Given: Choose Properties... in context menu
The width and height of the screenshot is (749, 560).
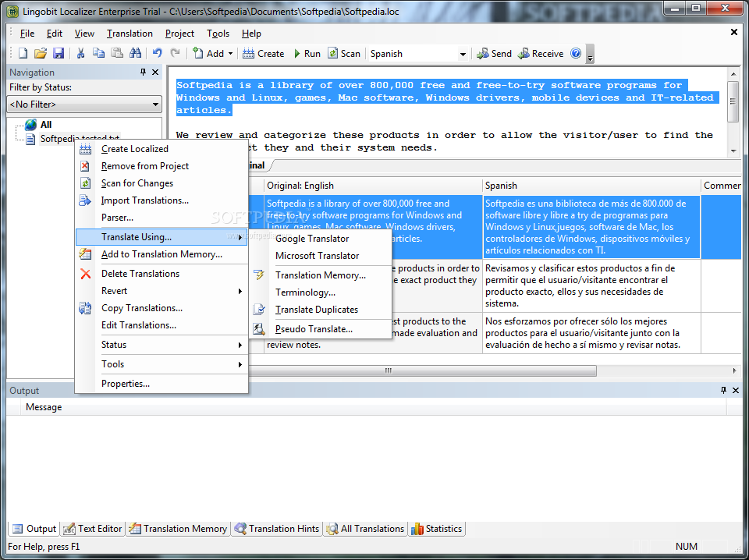Looking at the screenshot, I should pos(162,384).
